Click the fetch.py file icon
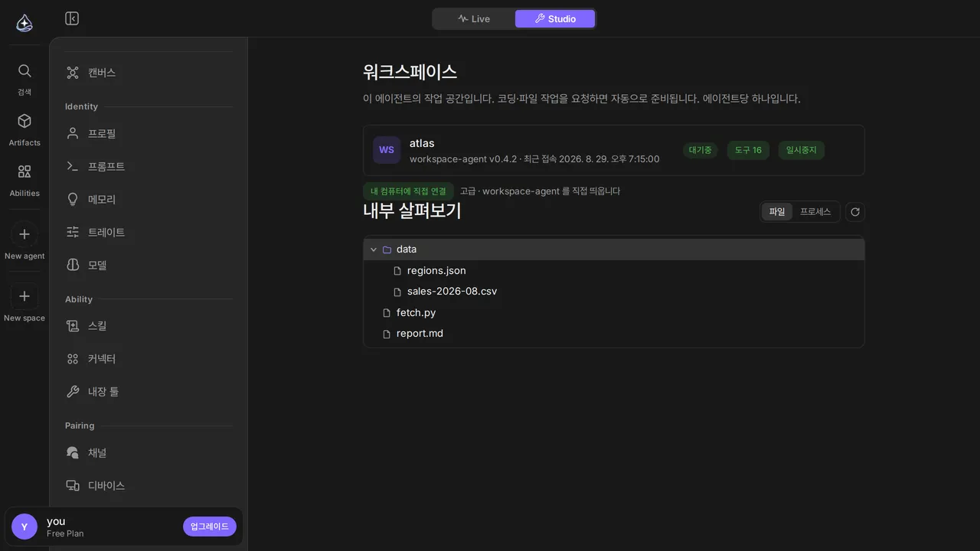980x551 pixels. tap(387, 313)
